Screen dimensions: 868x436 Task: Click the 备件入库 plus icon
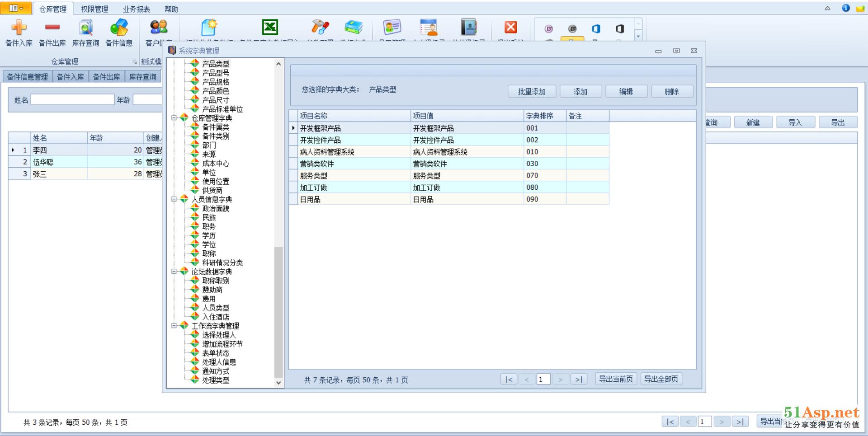(19, 28)
